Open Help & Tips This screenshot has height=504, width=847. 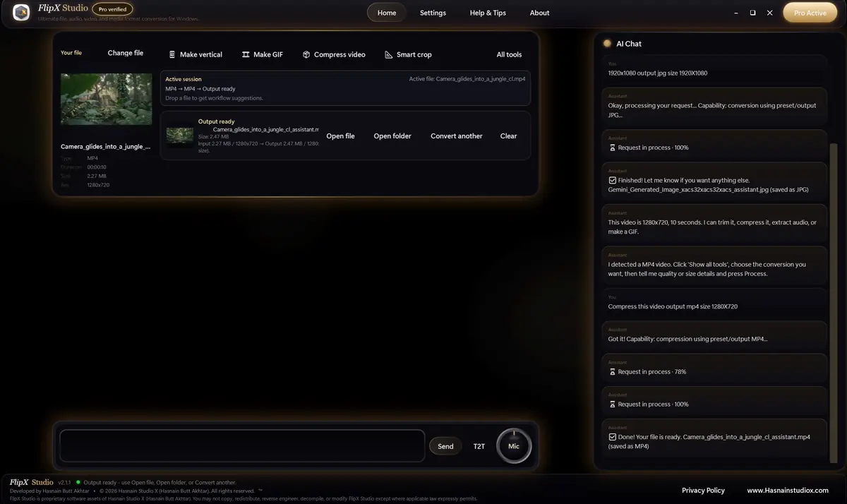(488, 13)
